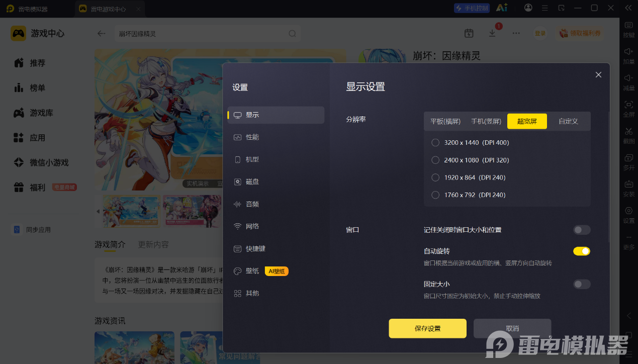Click the 游戏中心 logo icon
The image size is (638, 364).
pos(19,33)
